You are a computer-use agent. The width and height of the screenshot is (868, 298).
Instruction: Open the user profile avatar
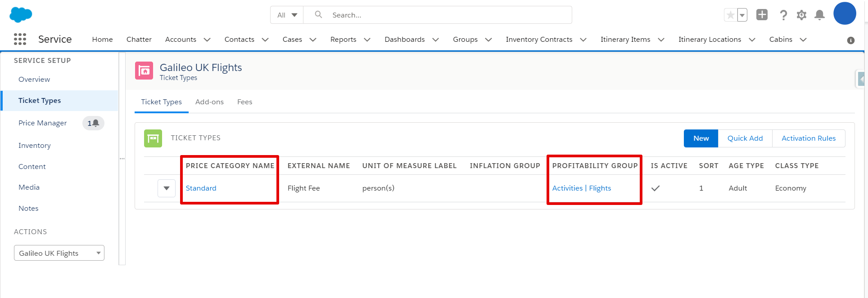(845, 13)
